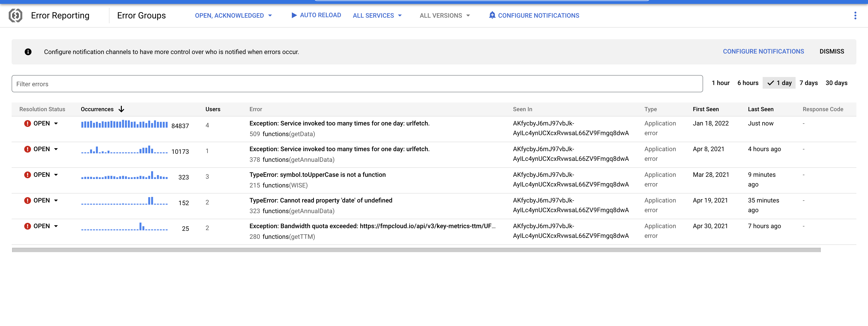Click the bell icon beside Configure Notifications
The height and width of the screenshot is (326, 868).
(492, 15)
